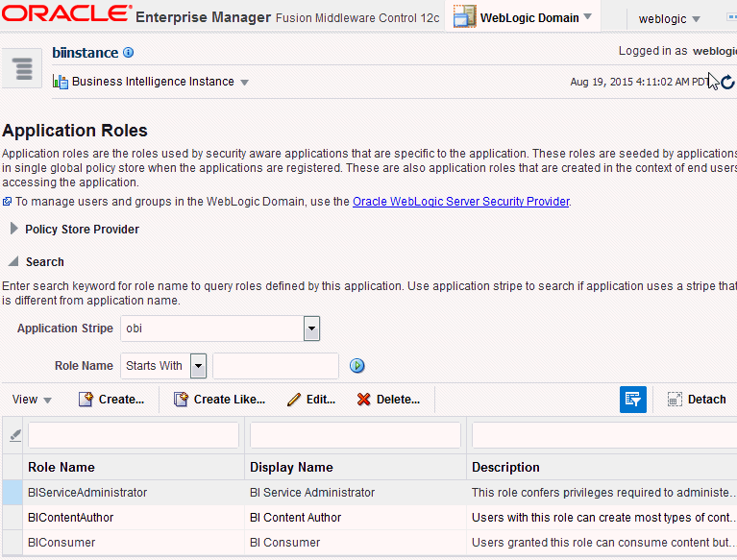Image resolution: width=737 pixels, height=560 pixels.
Task: Click the row selector for BIServiceAdministrator
Action: (12, 493)
